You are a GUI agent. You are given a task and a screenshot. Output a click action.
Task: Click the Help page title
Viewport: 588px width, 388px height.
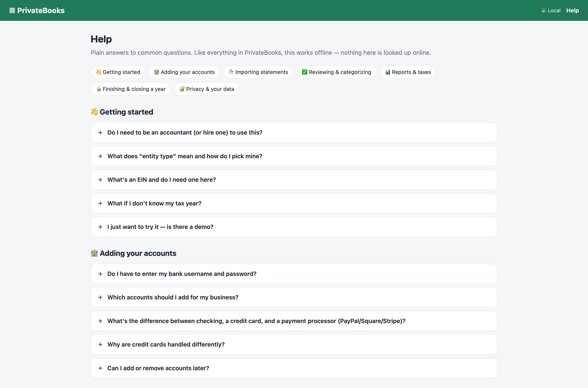[101, 39]
